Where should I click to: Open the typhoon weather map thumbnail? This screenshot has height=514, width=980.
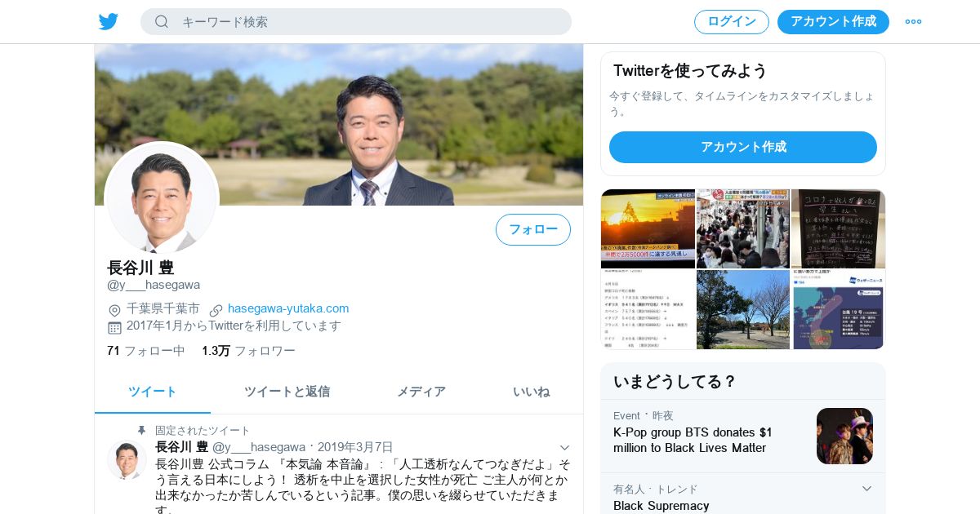838,309
